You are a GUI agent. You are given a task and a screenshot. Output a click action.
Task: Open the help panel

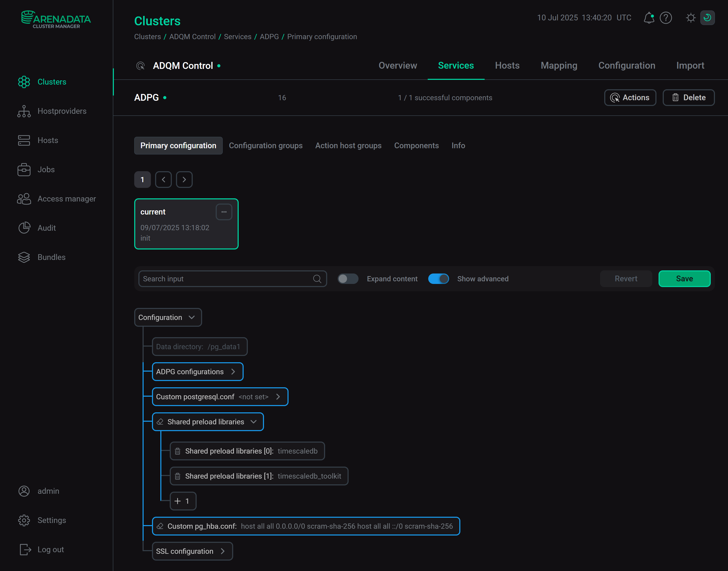click(x=666, y=18)
